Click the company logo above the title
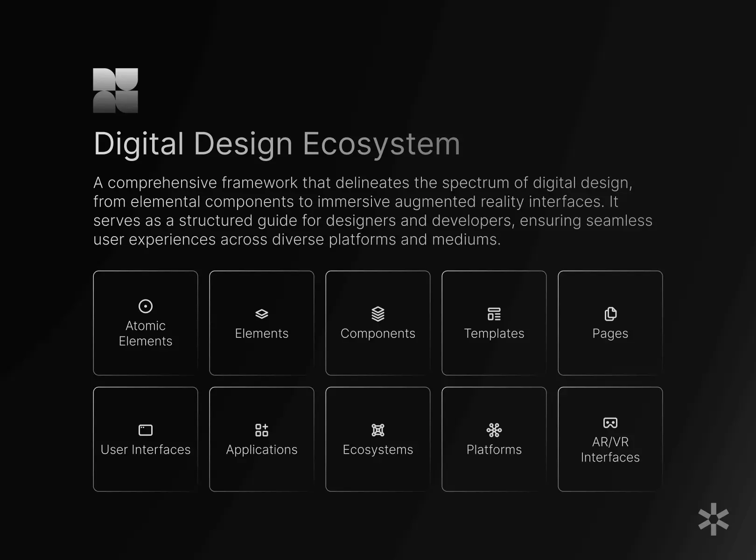 pos(115,90)
